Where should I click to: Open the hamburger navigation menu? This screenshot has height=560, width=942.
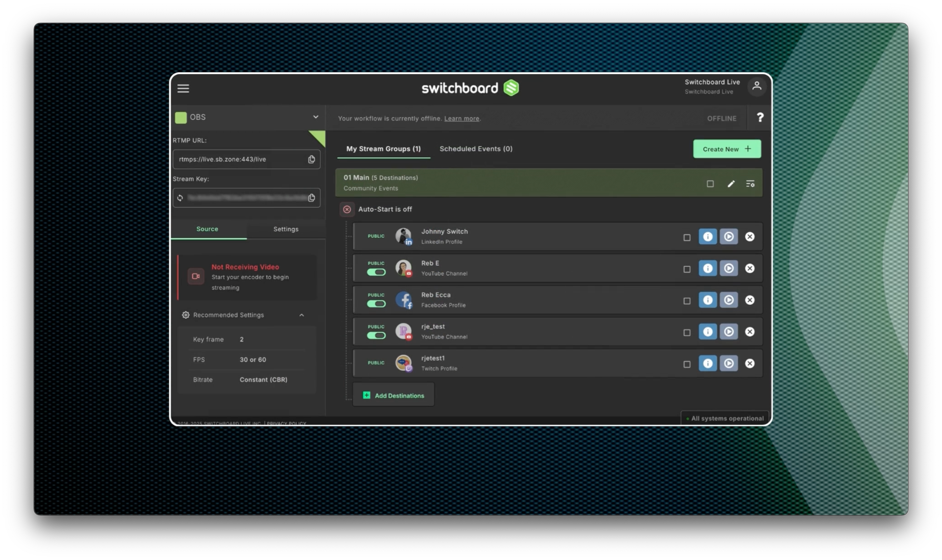coord(183,88)
